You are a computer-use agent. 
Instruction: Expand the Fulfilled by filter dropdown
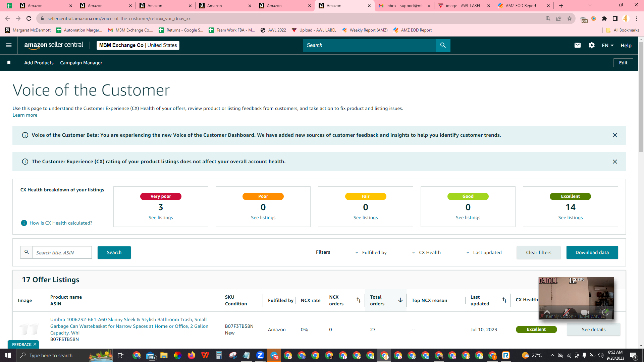(x=371, y=252)
